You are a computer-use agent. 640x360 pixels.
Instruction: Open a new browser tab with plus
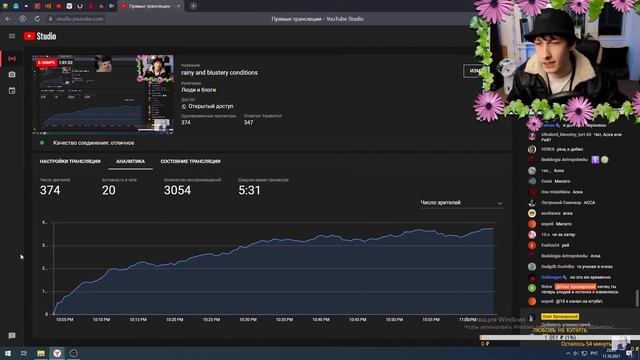193,6
